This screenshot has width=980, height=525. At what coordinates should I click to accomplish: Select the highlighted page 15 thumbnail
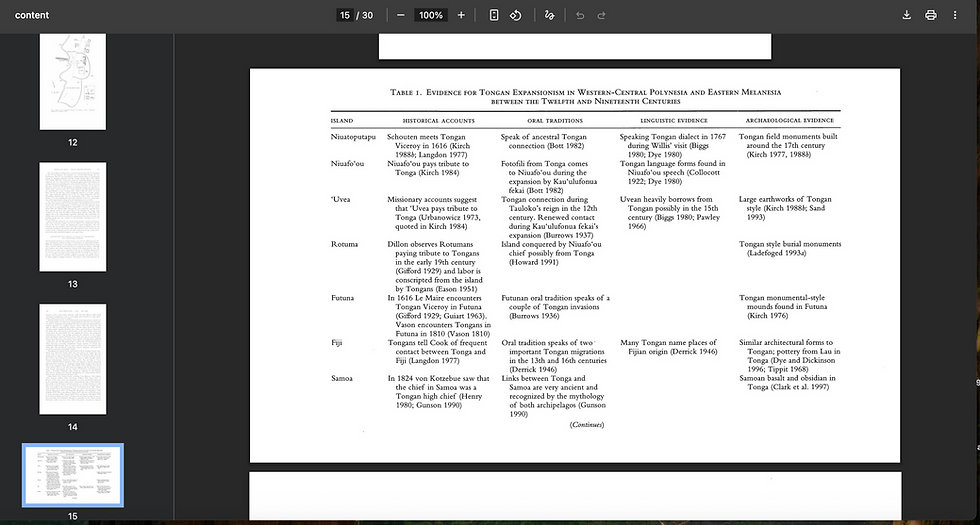73,475
